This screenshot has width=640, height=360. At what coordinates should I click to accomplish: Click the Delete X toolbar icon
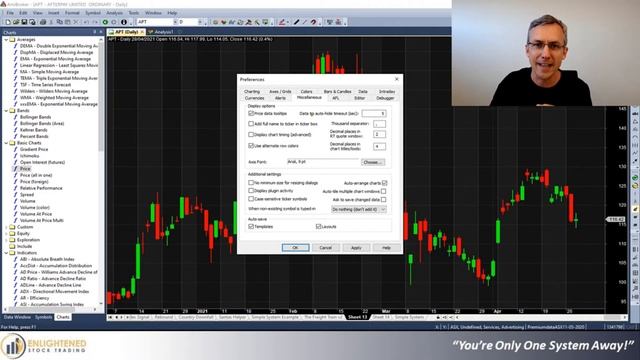76,22
